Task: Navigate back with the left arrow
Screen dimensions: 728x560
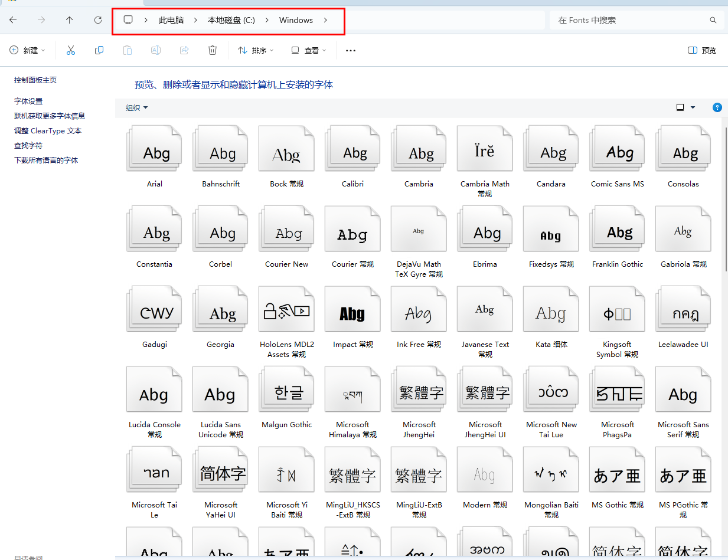Action: click(13, 20)
